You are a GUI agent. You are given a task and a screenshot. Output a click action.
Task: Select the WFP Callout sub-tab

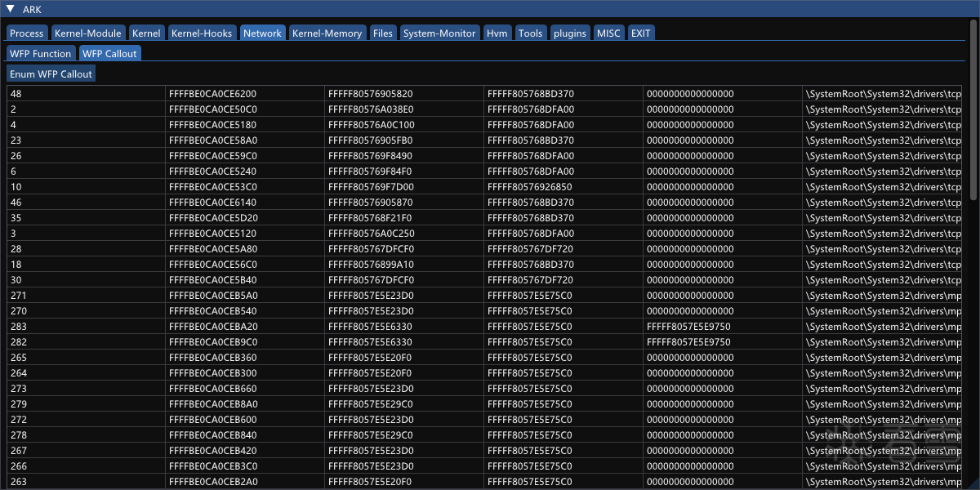(109, 53)
